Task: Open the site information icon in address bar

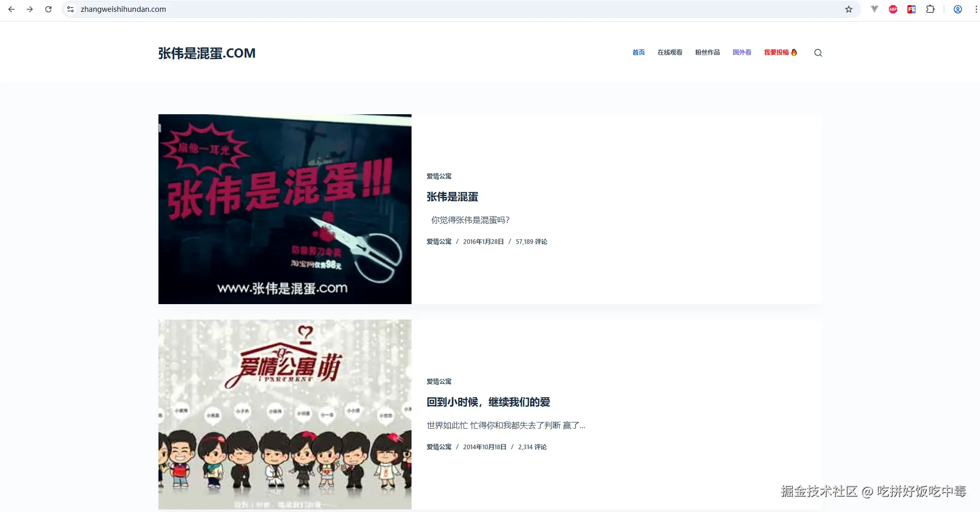Action: pyautogui.click(x=70, y=9)
